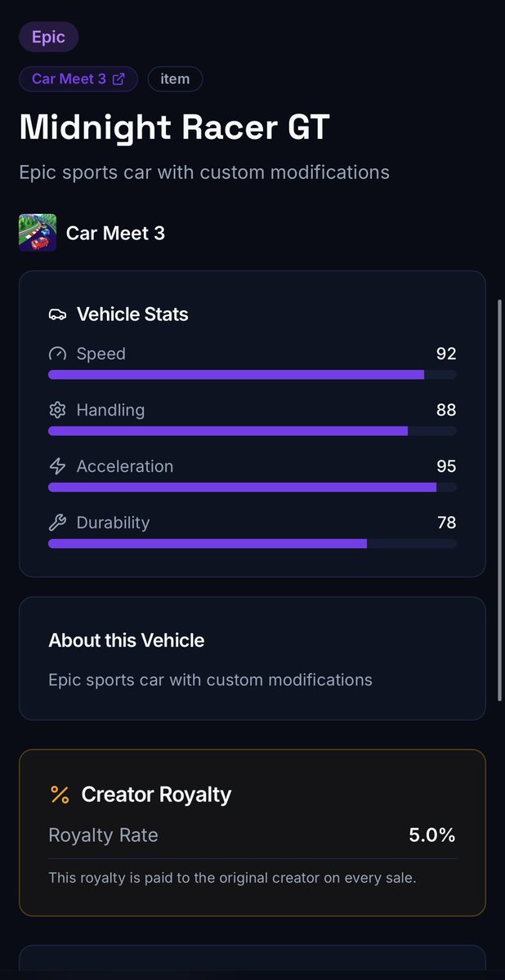Click the gear icon next to Handling
This screenshot has height=980, width=505.
(57, 410)
